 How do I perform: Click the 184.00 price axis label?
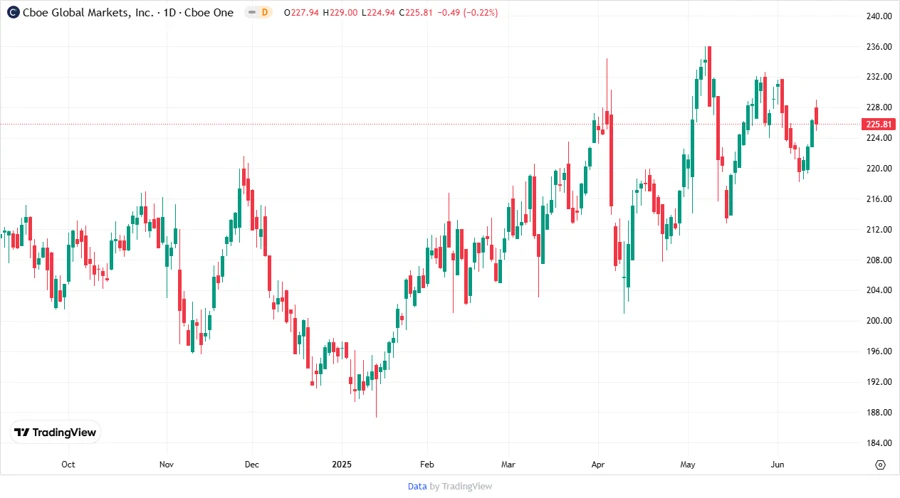(x=879, y=443)
